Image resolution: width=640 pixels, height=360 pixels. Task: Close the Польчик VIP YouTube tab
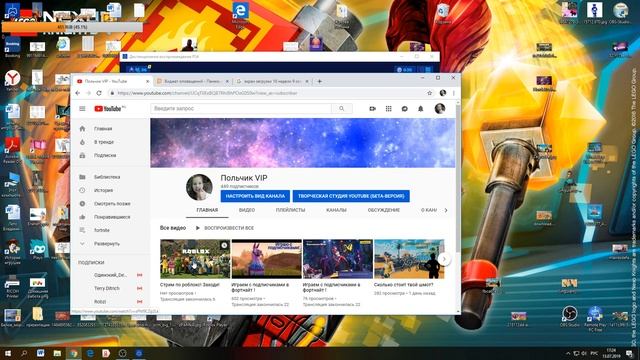(x=148, y=81)
